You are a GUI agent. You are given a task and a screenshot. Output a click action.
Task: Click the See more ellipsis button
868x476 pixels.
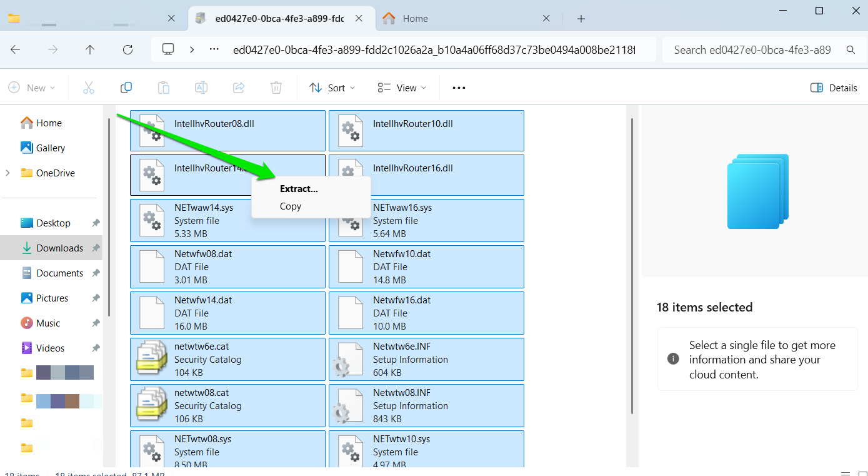click(x=459, y=88)
